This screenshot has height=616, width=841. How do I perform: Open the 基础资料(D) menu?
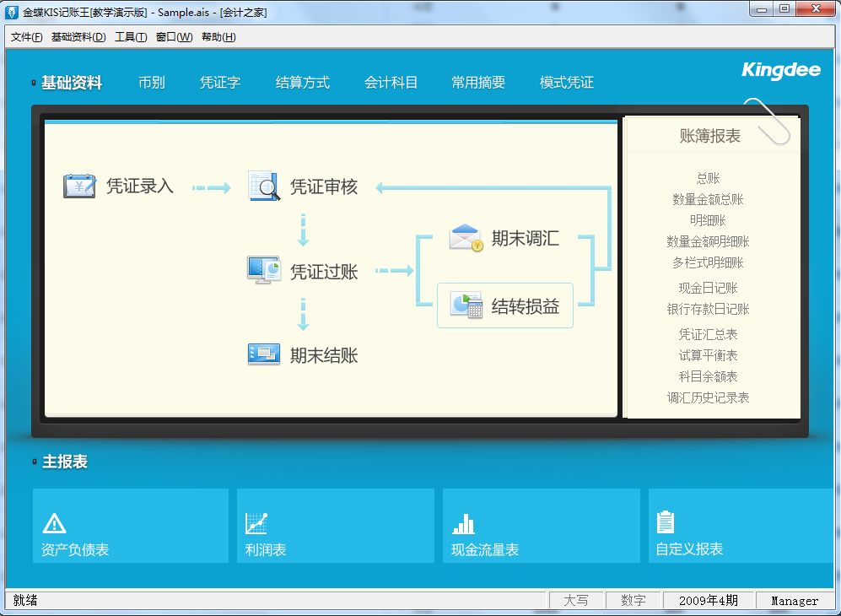coord(78,37)
